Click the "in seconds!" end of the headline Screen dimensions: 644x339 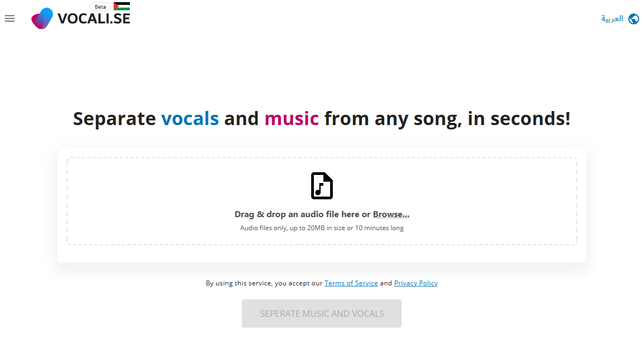click(519, 119)
